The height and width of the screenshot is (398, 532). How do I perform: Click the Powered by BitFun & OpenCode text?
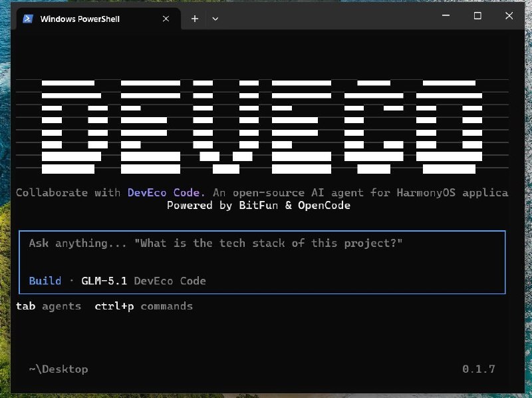click(x=259, y=205)
